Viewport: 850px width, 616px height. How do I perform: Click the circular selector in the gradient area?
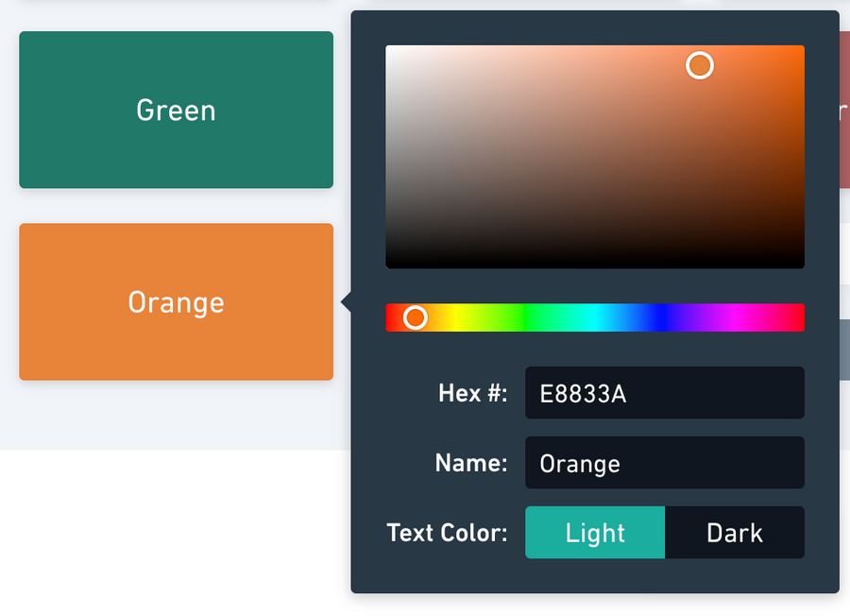700,65
